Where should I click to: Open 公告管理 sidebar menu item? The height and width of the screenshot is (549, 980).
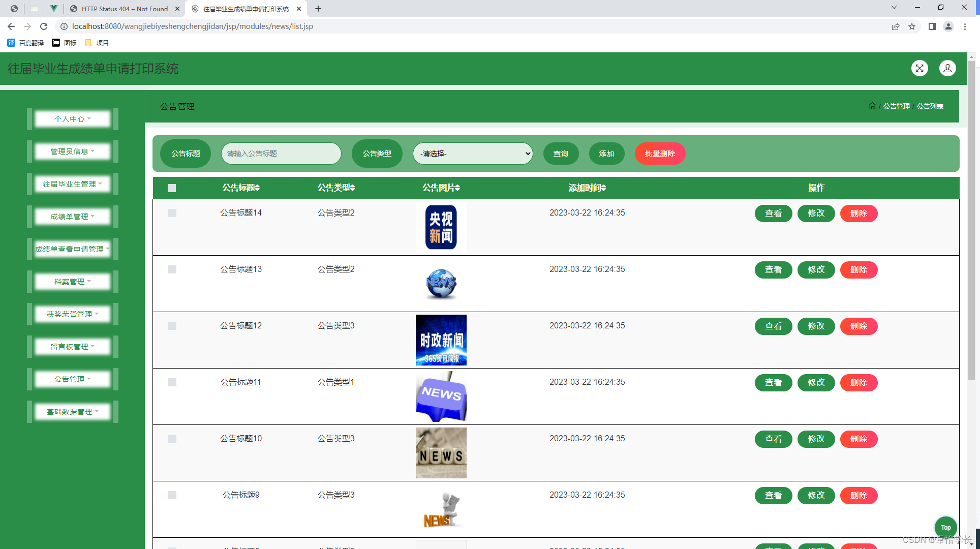click(73, 379)
